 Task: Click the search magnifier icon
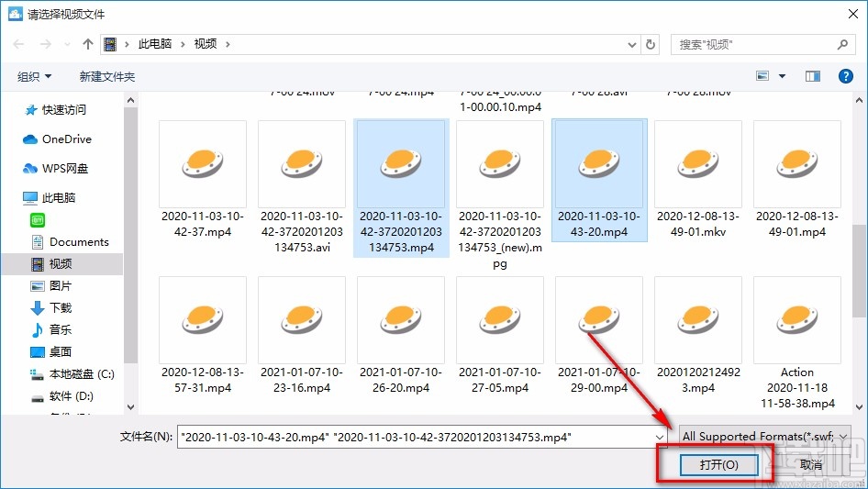click(842, 44)
